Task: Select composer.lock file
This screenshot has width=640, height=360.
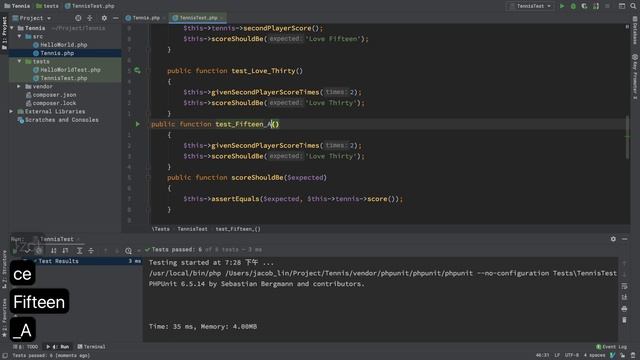Action: coord(54,103)
